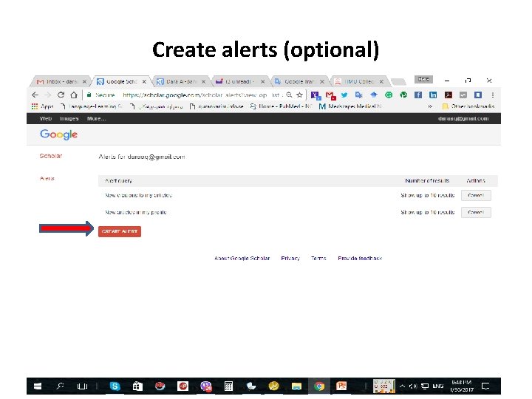
Task: Bookmark this page with the star icon
Action: (299, 95)
